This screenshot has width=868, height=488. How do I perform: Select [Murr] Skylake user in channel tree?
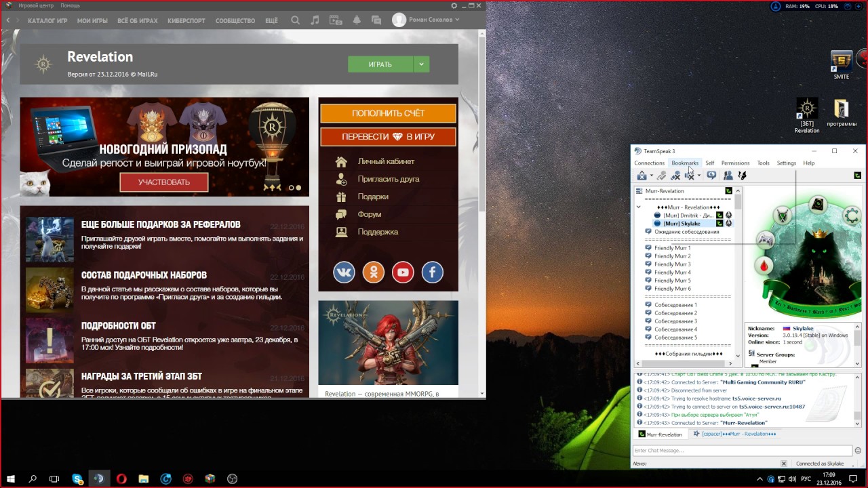(x=682, y=224)
